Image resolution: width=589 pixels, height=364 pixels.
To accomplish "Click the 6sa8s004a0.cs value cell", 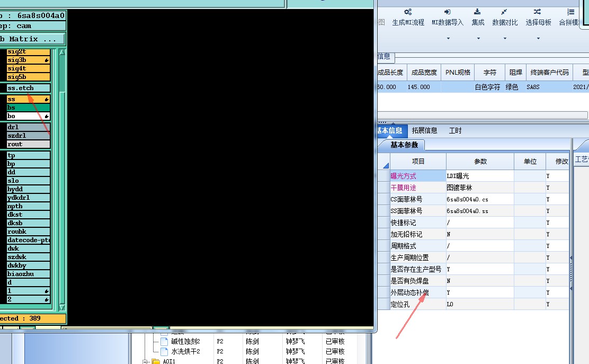I will [480, 199].
